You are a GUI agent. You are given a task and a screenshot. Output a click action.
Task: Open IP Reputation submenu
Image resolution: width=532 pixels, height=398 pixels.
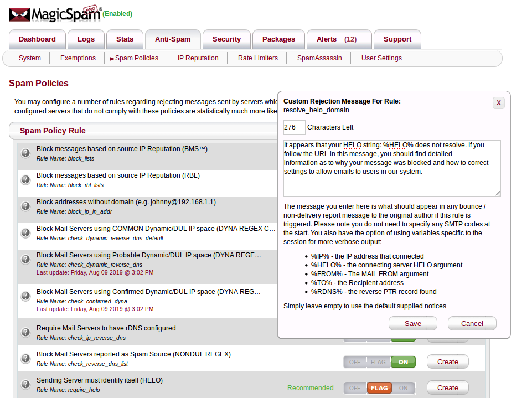click(198, 58)
